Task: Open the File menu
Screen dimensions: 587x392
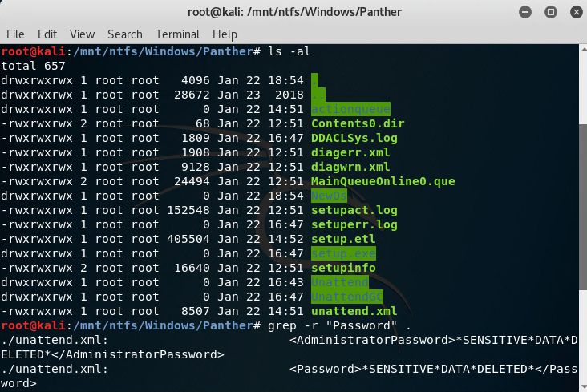Action: click(14, 34)
